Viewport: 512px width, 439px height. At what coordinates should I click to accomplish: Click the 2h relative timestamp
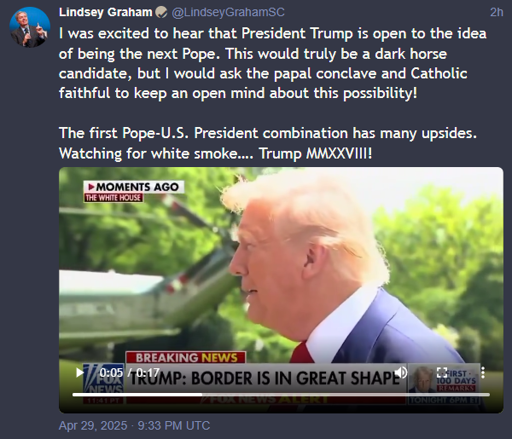point(496,12)
